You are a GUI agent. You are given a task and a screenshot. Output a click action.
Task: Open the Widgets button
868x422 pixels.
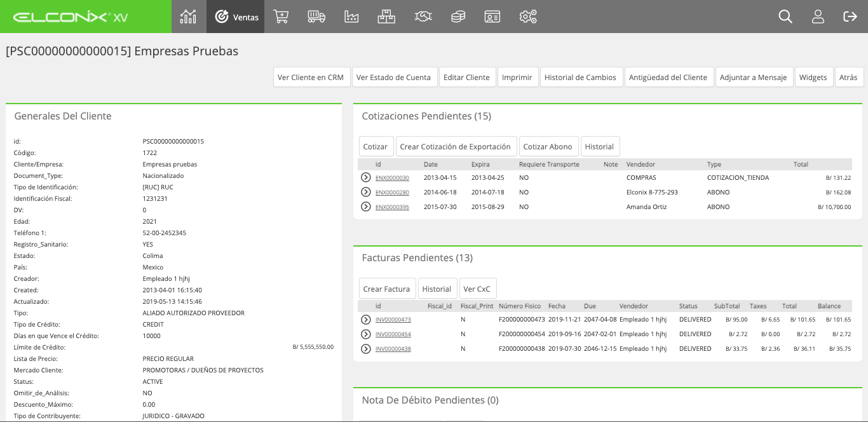click(813, 77)
